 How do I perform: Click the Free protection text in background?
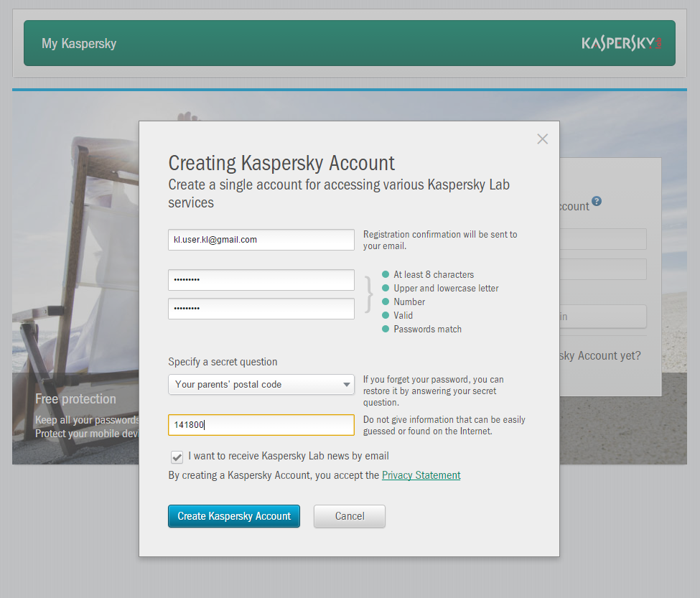(x=75, y=399)
